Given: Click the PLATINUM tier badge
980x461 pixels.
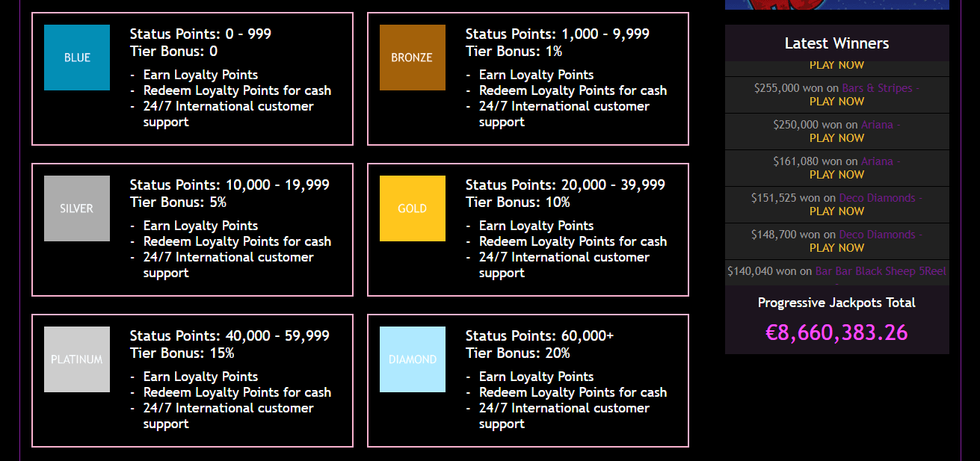Looking at the screenshot, I should 77,359.
